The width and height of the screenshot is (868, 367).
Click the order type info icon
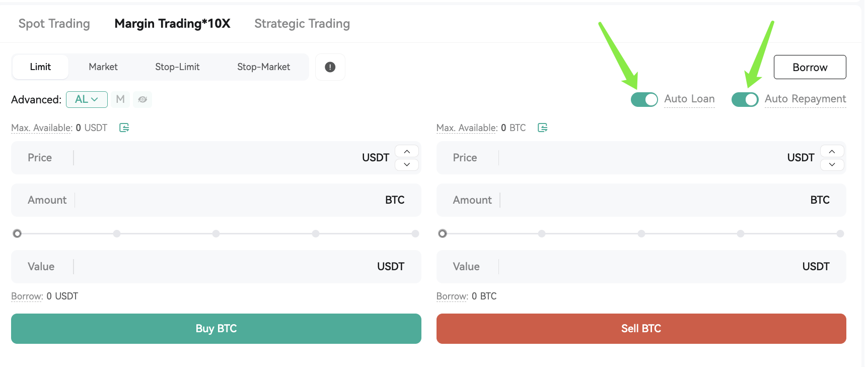click(330, 67)
